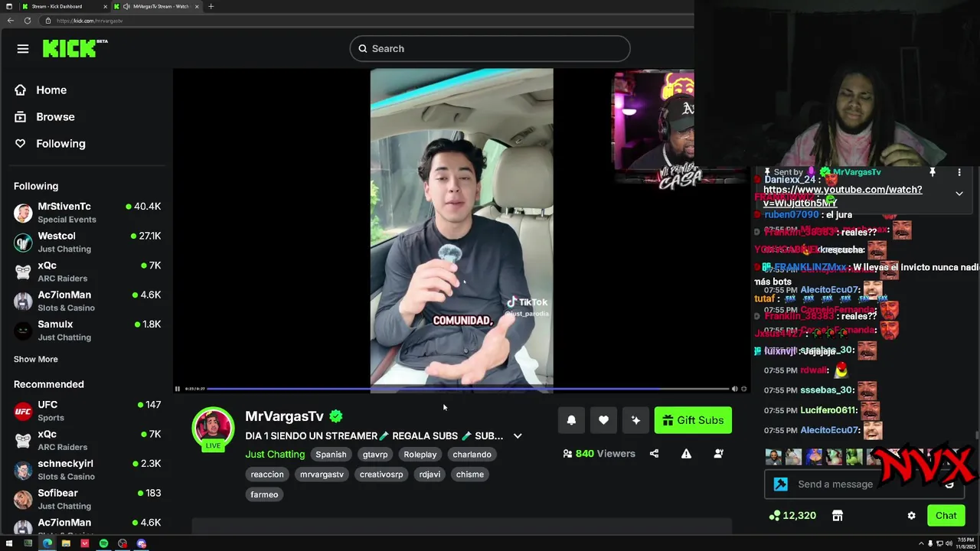Select the farmeo tag
This screenshot has height=551, width=980.
click(x=264, y=494)
